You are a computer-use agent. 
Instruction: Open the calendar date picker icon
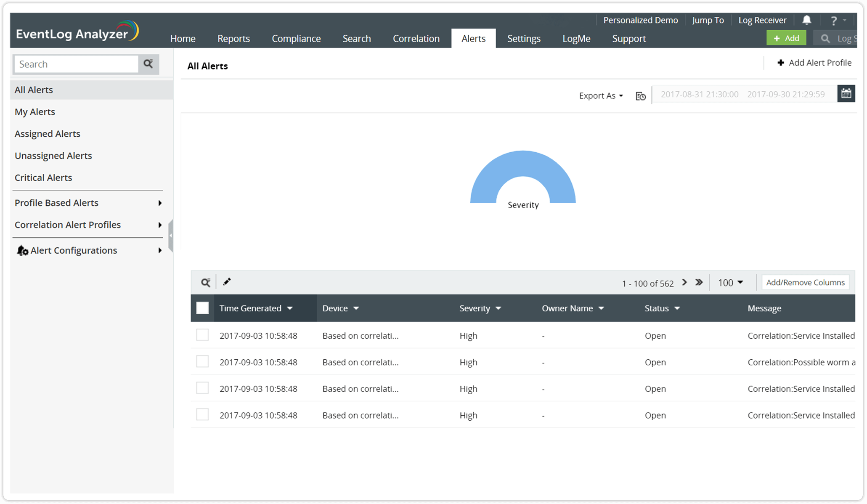point(846,94)
